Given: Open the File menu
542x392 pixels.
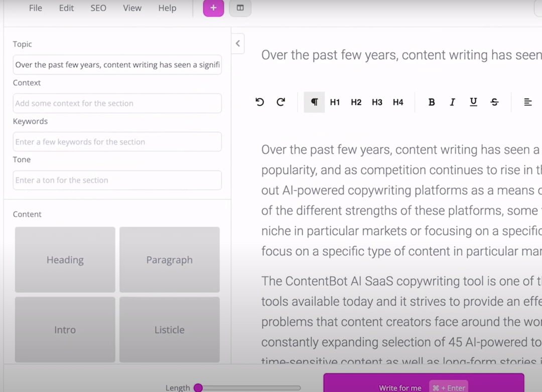Looking at the screenshot, I should click(36, 8).
